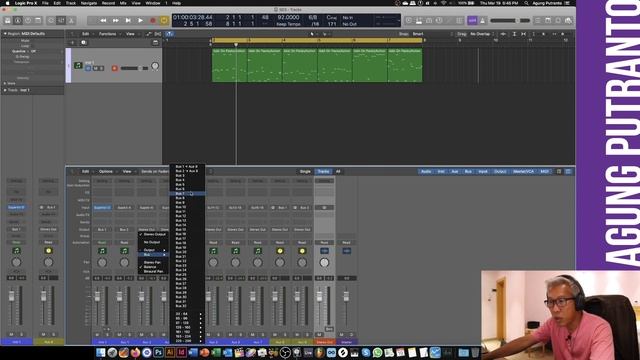Click the red Record button
The image size is (640, 360).
coord(153,20)
